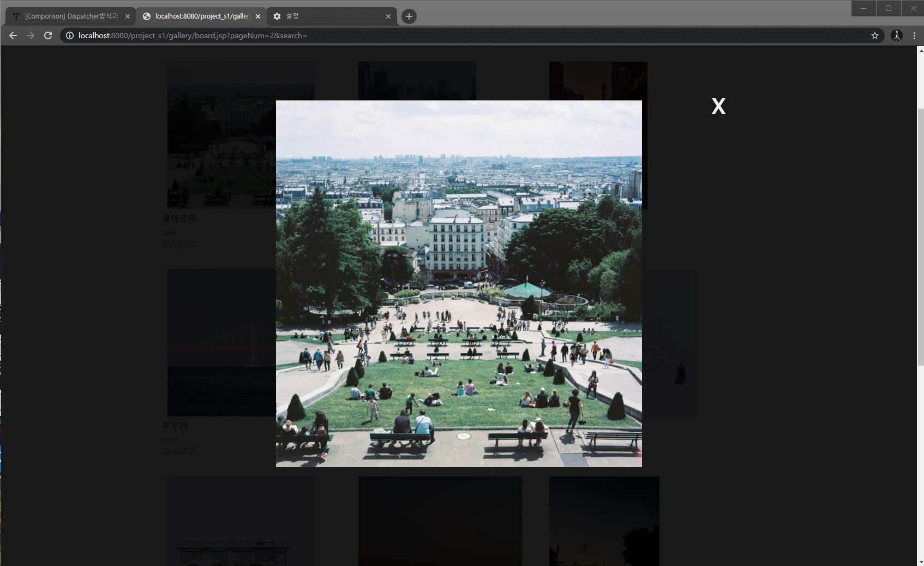
Task: Close the localhost gallery tab
Action: 258,16
